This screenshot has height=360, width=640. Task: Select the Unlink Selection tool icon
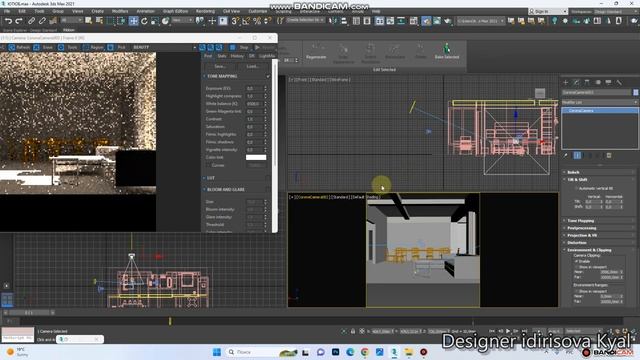42,21
